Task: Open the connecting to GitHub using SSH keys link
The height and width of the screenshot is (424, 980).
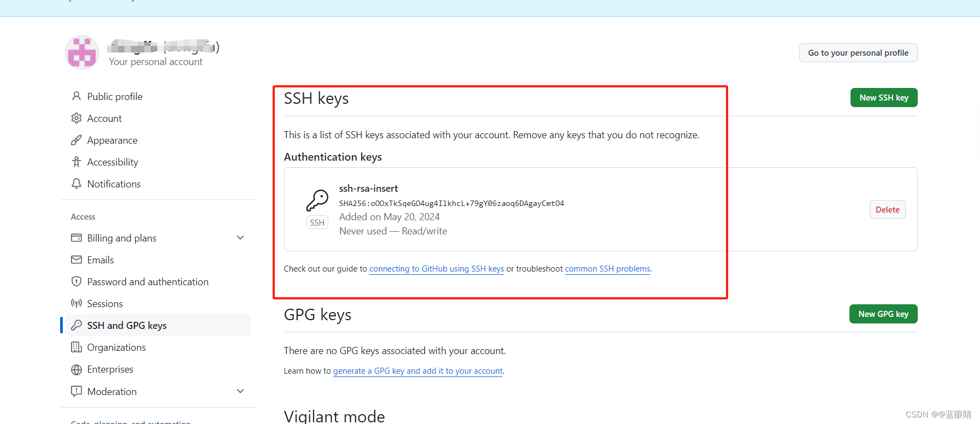Action: tap(436, 269)
